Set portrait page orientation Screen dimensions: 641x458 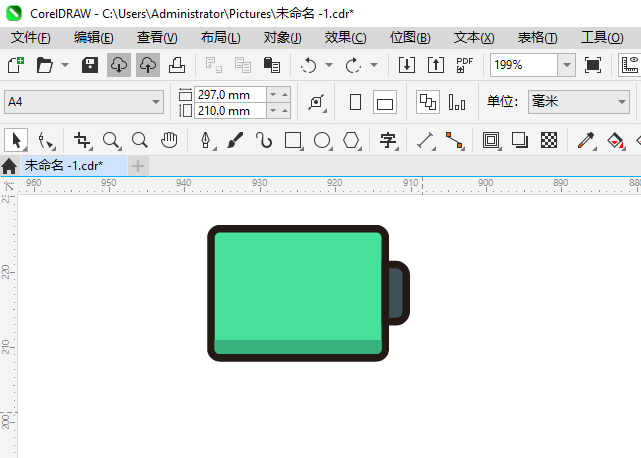coord(356,102)
